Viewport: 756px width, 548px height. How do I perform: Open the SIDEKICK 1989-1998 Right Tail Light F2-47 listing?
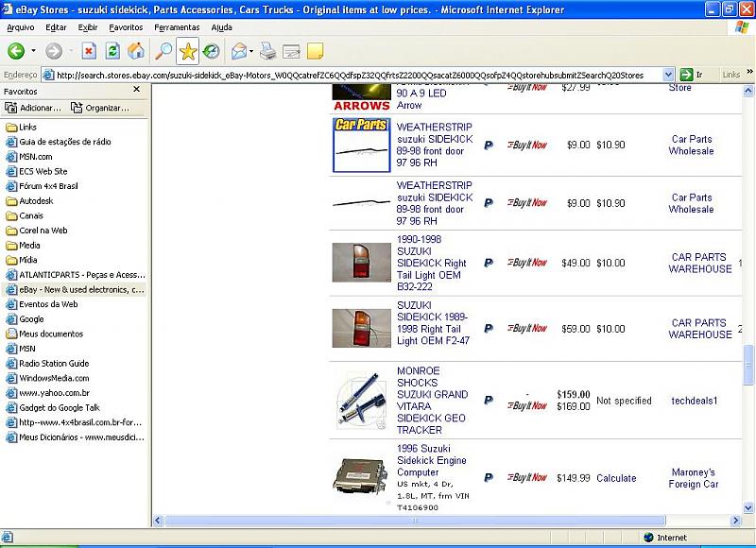pyautogui.click(x=433, y=323)
